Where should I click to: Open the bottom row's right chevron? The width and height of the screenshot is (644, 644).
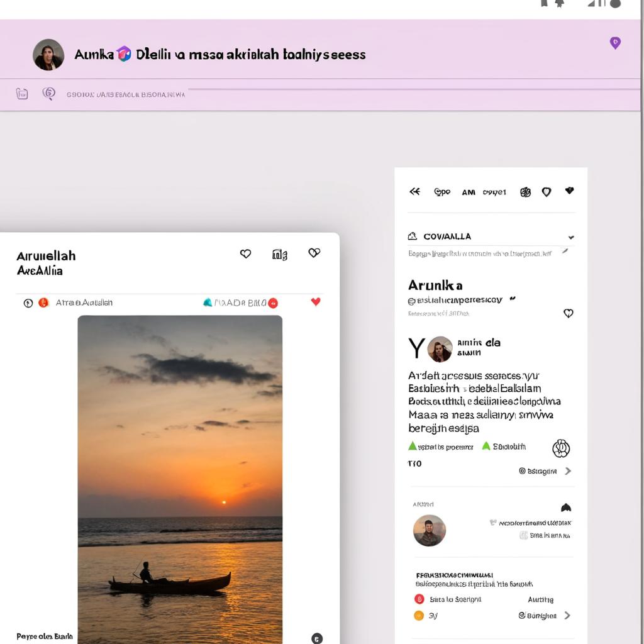[x=567, y=616]
